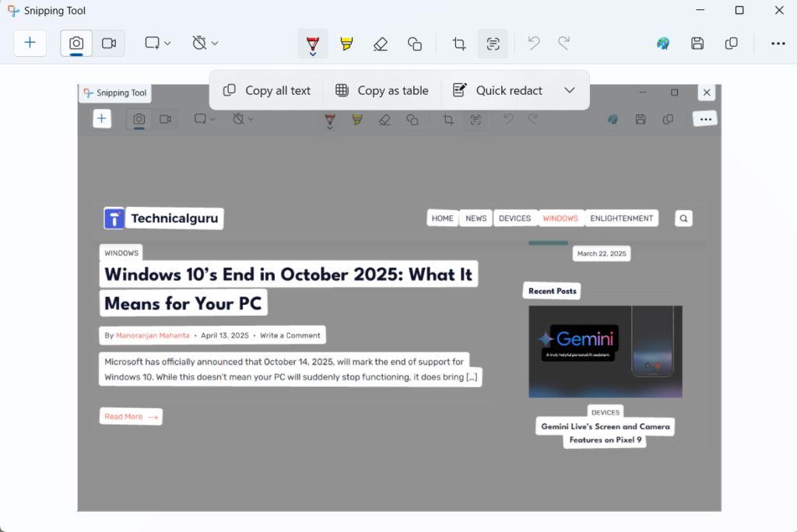The image size is (797, 532).
Task: Open the See more three-dot menu
Action: click(x=778, y=44)
